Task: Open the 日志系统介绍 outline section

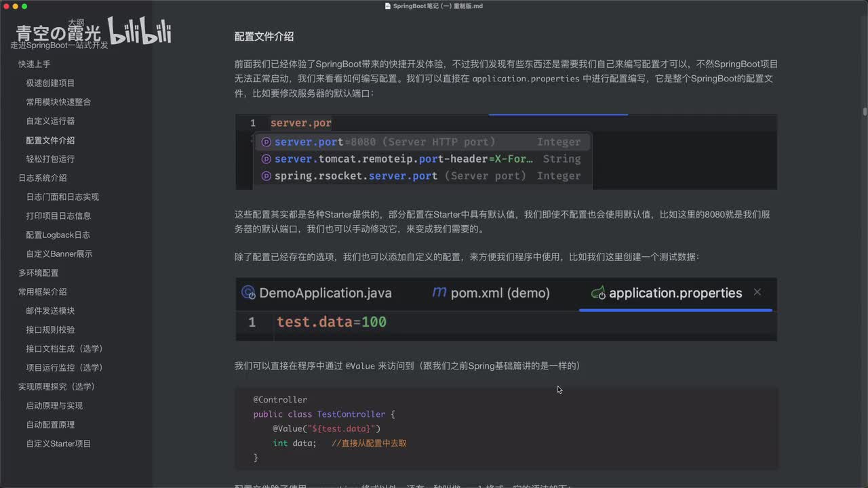Action: point(42,178)
